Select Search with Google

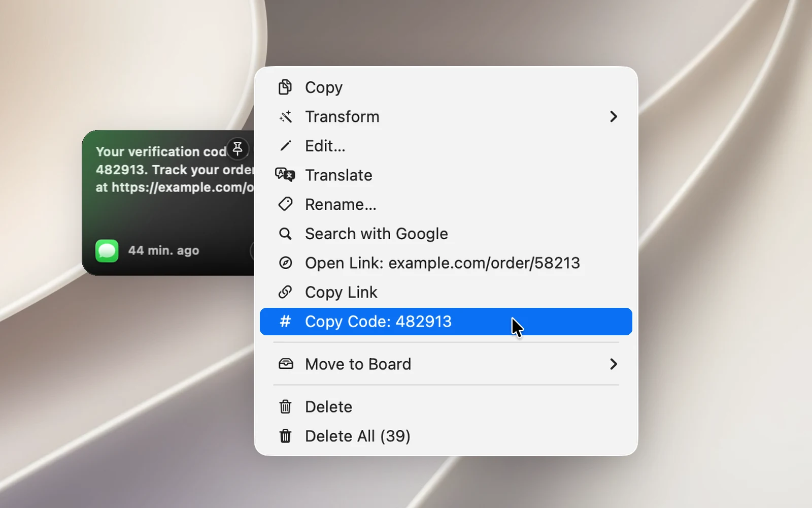[x=446, y=234]
